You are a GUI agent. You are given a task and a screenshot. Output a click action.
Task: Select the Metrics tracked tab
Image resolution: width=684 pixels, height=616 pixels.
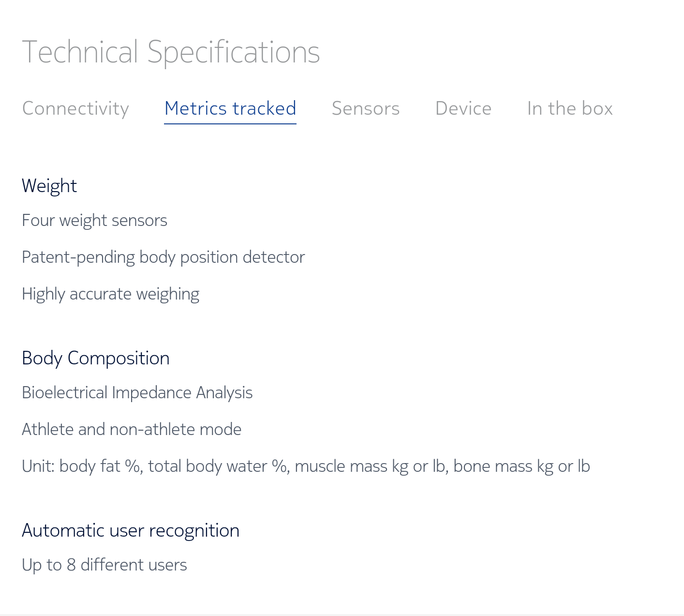(x=230, y=108)
